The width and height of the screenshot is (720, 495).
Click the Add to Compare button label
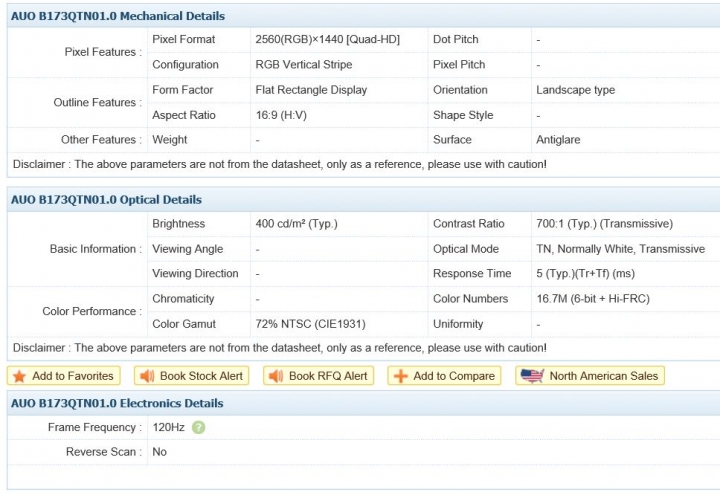tap(454, 376)
